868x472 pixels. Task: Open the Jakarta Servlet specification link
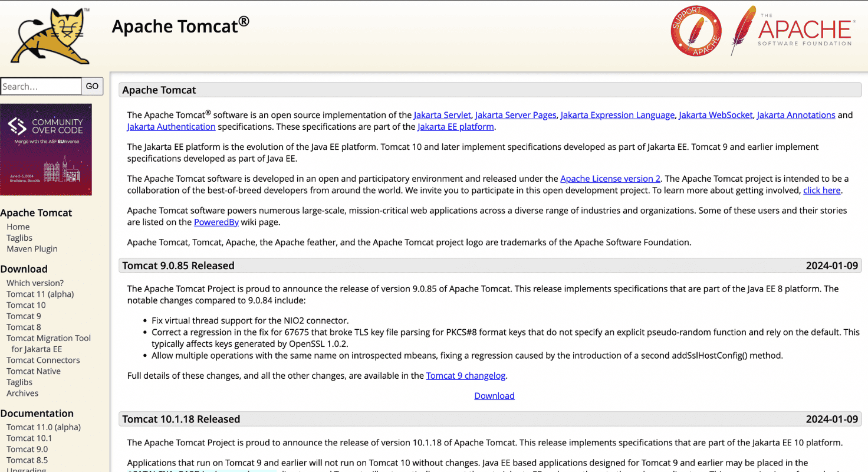[x=442, y=114]
